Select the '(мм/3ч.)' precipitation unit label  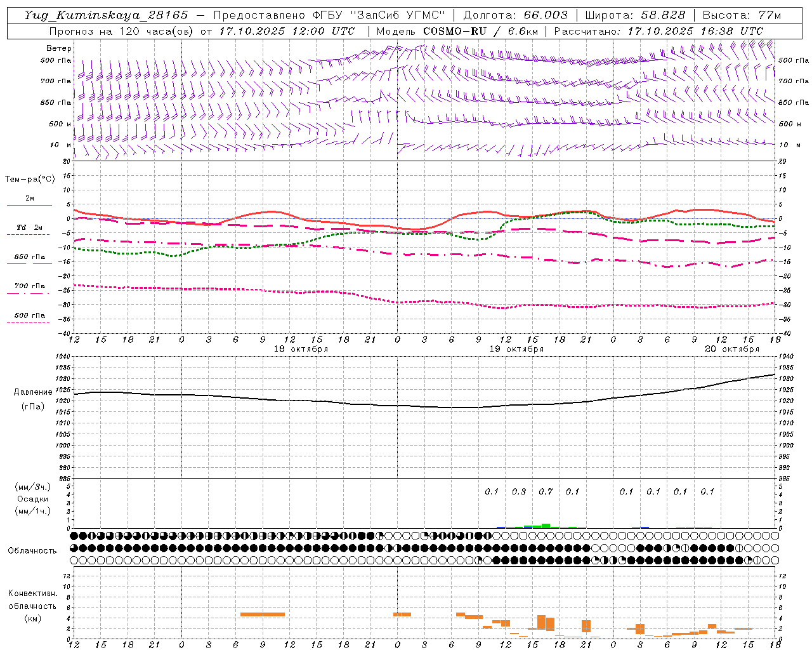click(33, 487)
